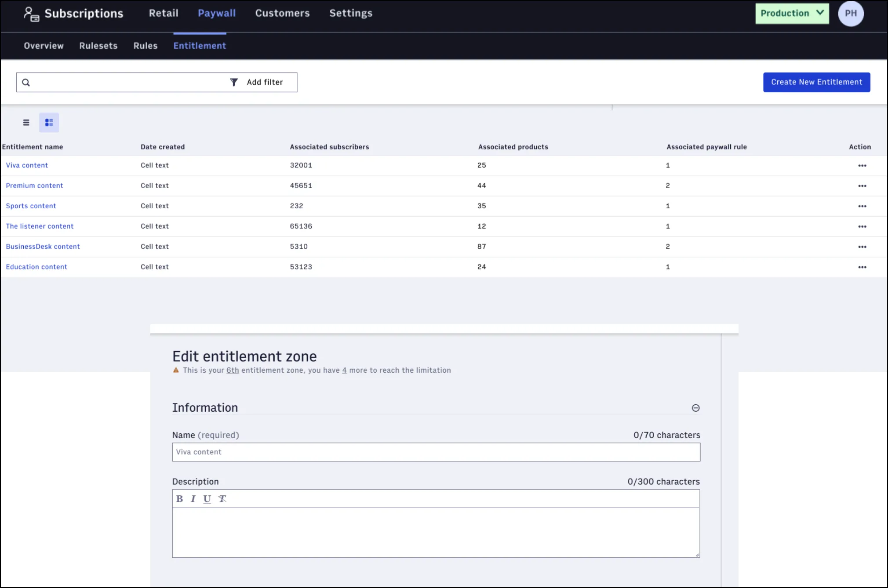Image resolution: width=888 pixels, height=588 pixels.
Task: Open action menu for Education content row
Action: pyautogui.click(x=862, y=267)
